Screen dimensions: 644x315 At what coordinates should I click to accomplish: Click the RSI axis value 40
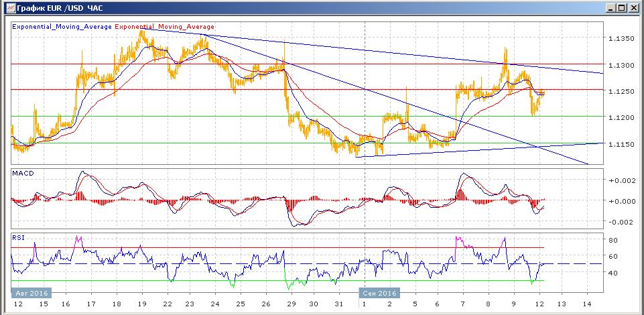[x=615, y=273]
